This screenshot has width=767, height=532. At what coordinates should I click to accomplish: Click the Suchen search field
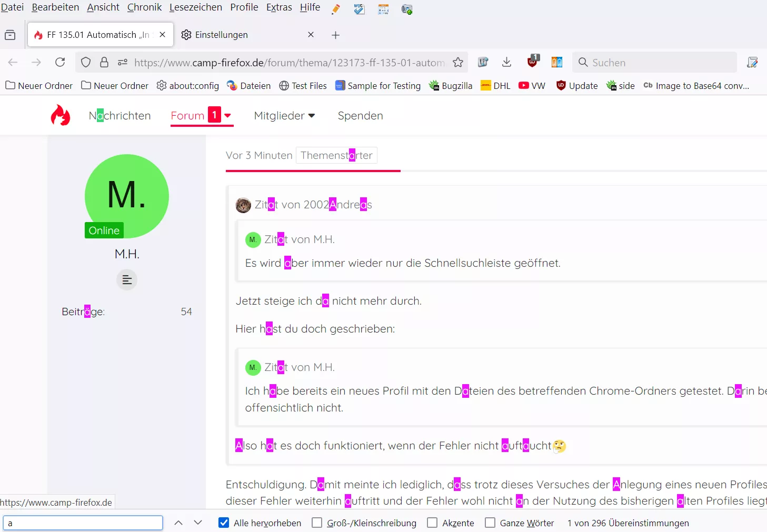[654, 62]
